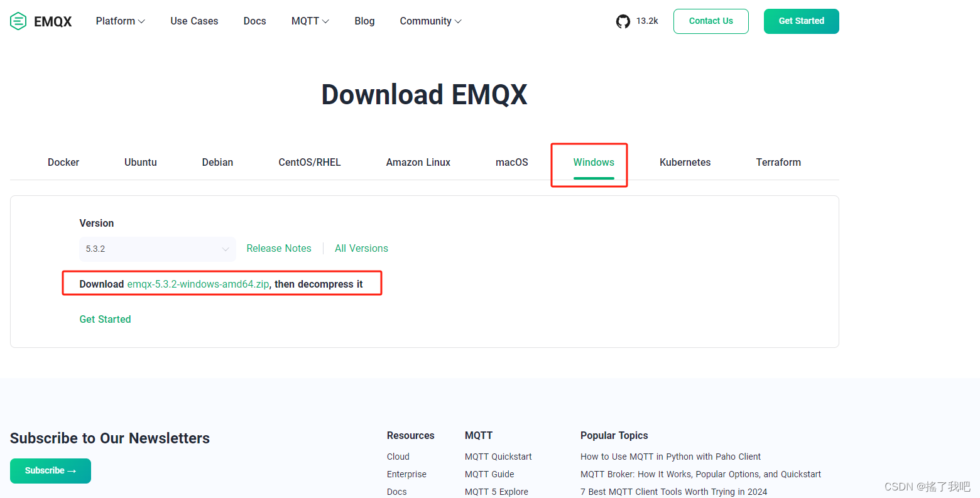Image resolution: width=980 pixels, height=498 pixels.
Task: Click the Get Started link under download
Action: [105, 320]
